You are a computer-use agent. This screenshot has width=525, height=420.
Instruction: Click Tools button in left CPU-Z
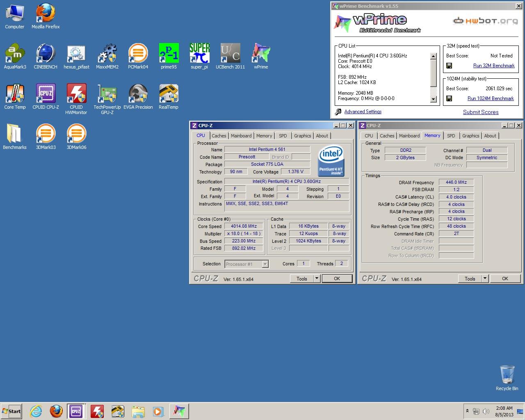click(x=302, y=278)
